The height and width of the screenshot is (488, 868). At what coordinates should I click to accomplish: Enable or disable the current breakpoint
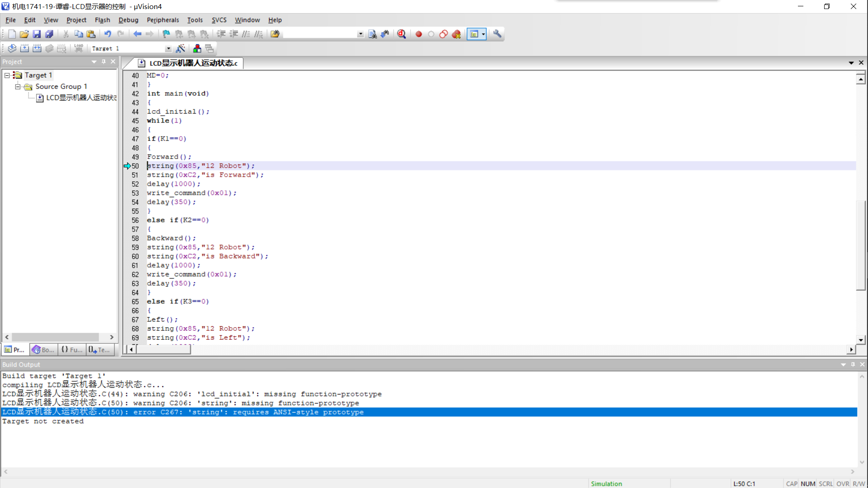tap(431, 34)
